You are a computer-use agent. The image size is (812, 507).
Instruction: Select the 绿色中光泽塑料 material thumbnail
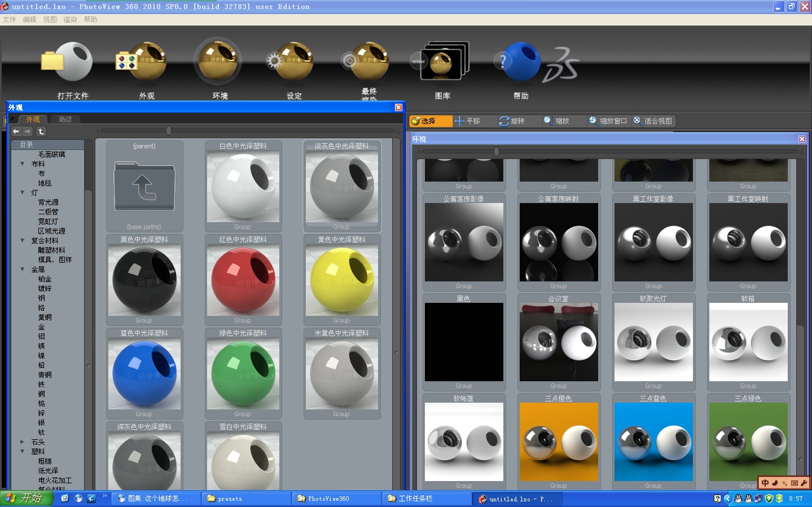coord(243,373)
